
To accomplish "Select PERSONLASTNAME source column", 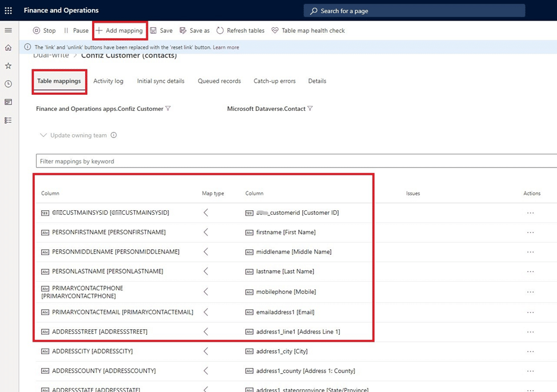I will point(107,271).
